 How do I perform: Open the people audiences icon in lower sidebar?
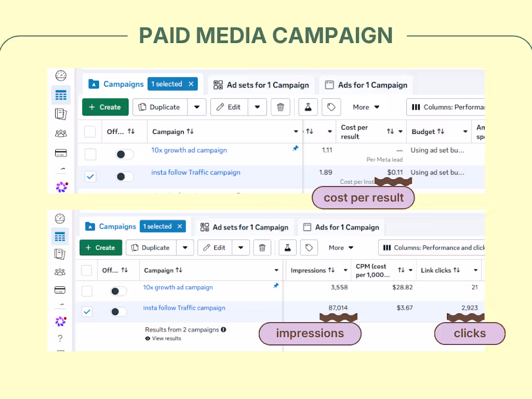point(59,272)
